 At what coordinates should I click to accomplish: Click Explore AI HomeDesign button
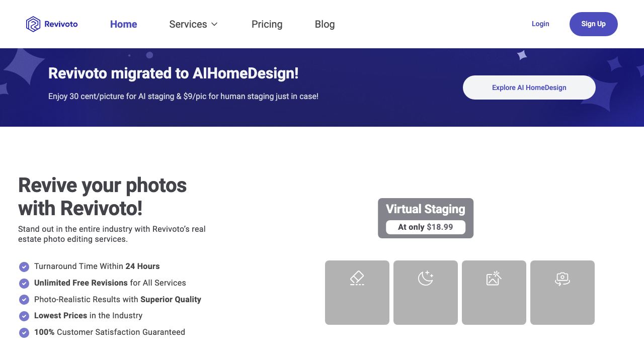coord(529,87)
